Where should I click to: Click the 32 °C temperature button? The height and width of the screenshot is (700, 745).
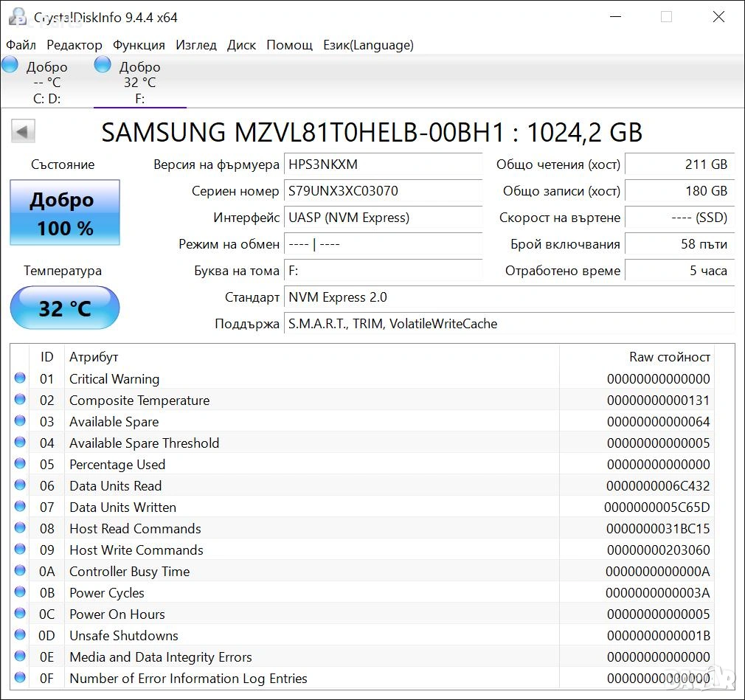click(65, 308)
